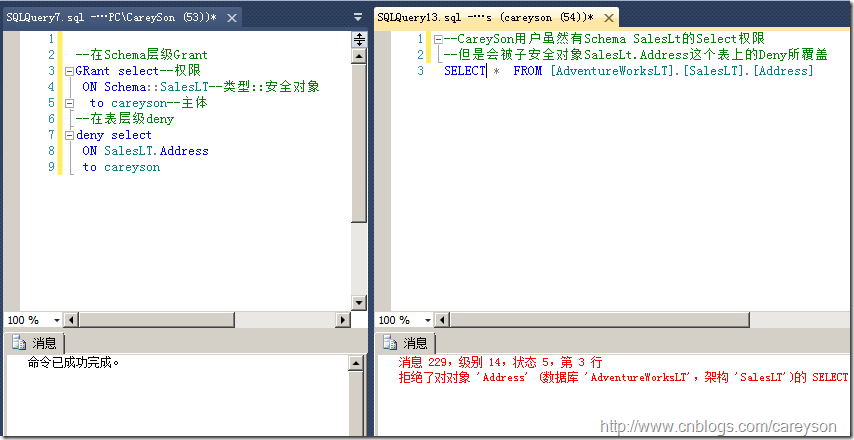Click left editor horizontal scroll left arrow

pos(71,320)
